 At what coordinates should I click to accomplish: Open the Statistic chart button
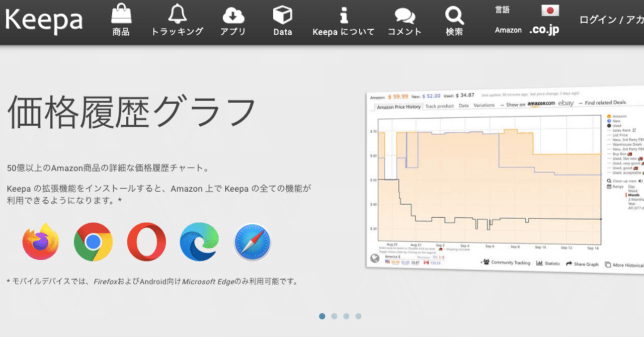point(548,263)
